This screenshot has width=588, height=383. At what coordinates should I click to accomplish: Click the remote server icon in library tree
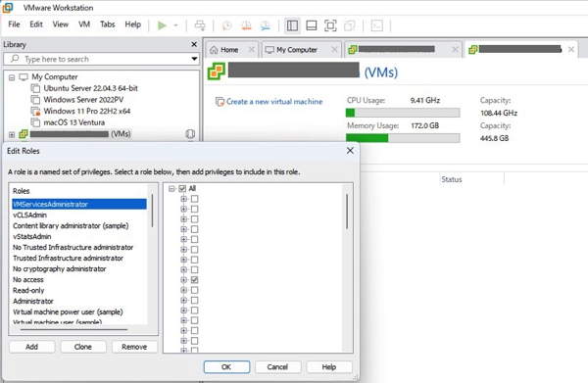pyautogui.click(x=24, y=134)
